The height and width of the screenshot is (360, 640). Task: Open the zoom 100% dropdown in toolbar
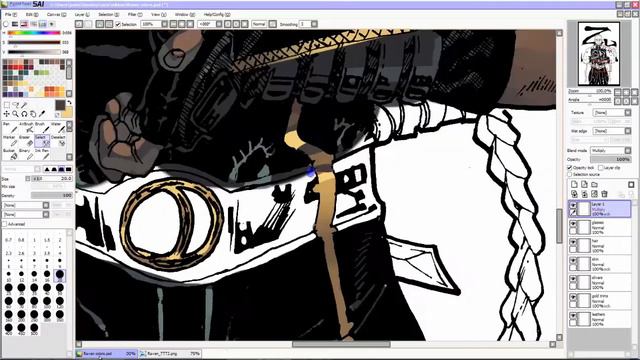click(164, 24)
